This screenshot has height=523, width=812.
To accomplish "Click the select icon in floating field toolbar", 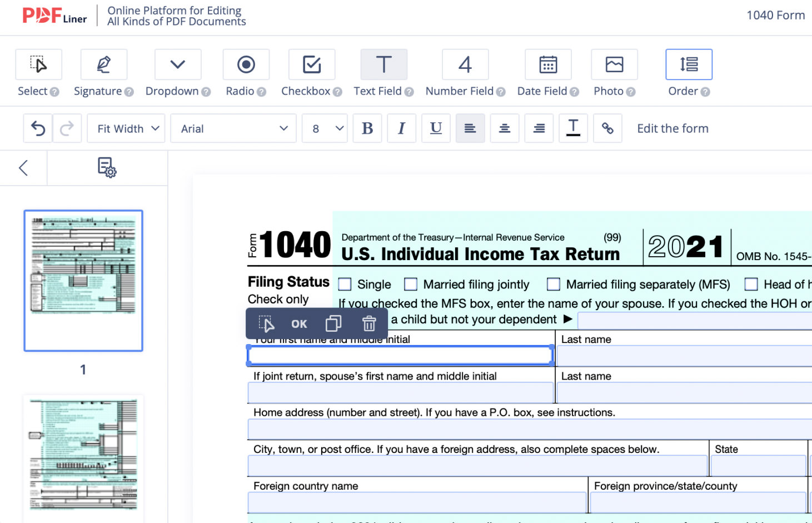I will click(266, 324).
